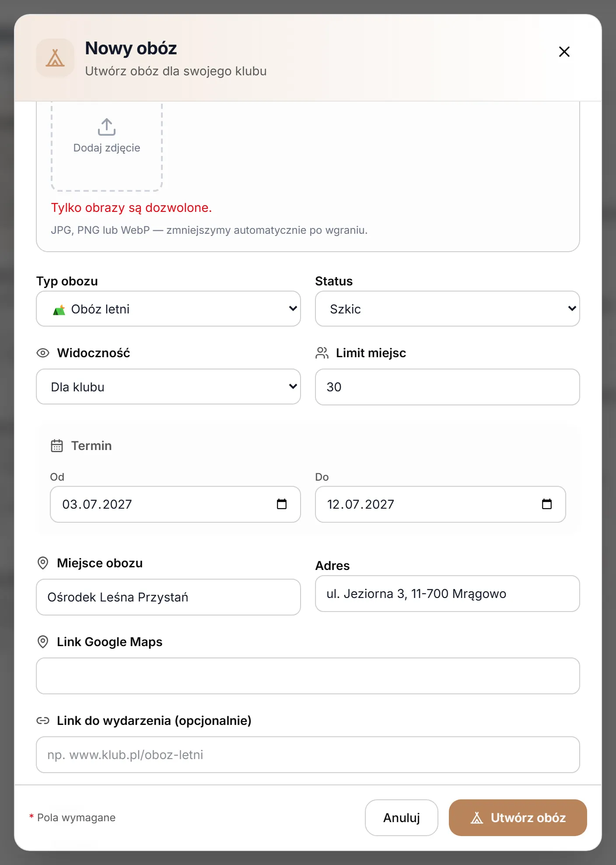Click the calendar icon next to Termin
Image resolution: width=616 pixels, height=865 pixels.
coord(57,446)
